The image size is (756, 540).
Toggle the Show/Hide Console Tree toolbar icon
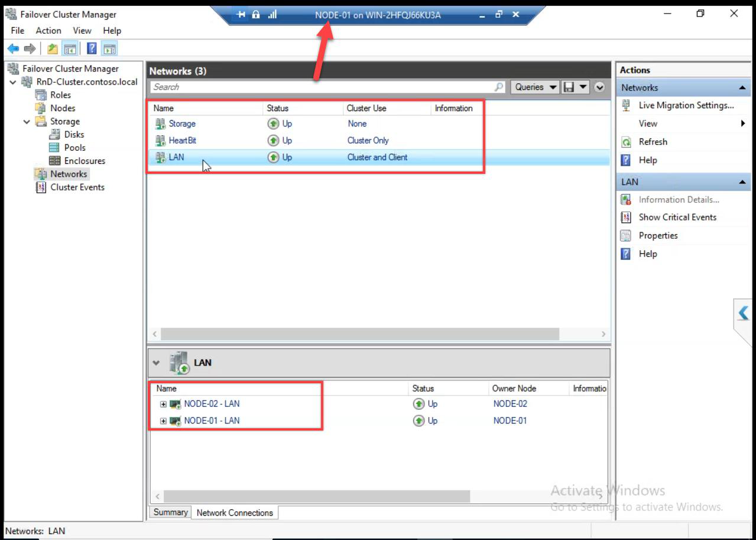pos(70,48)
